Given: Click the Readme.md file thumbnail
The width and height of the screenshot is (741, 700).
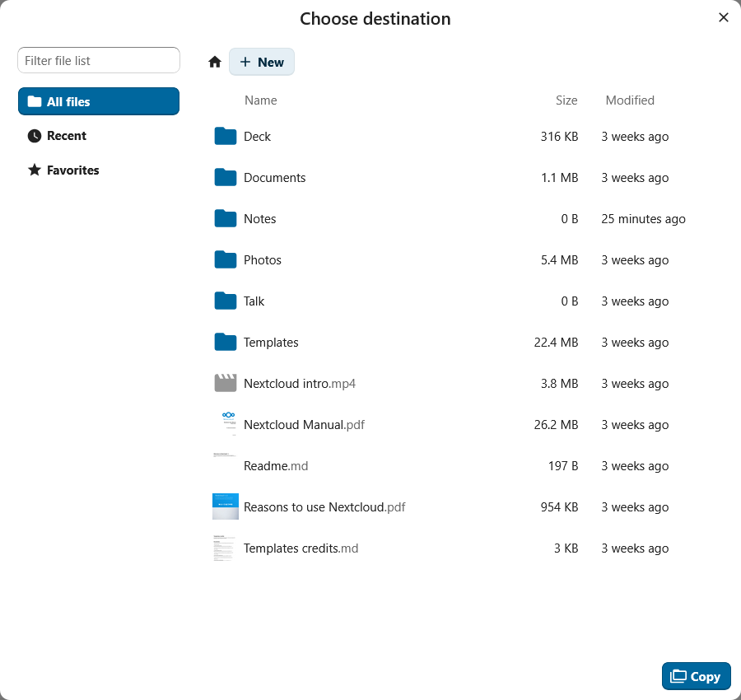Looking at the screenshot, I should (x=226, y=465).
